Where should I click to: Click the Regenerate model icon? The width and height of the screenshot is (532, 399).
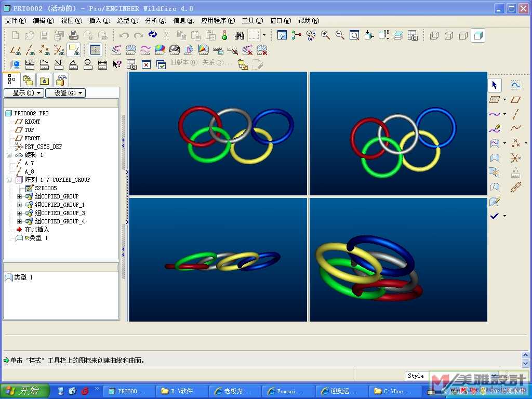coord(153,35)
